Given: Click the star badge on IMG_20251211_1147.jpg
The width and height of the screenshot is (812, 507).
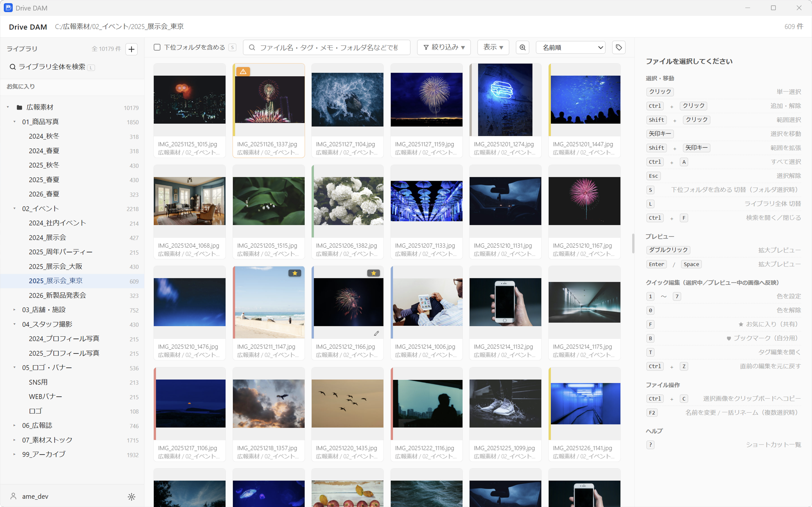Looking at the screenshot, I should [294, 273].
